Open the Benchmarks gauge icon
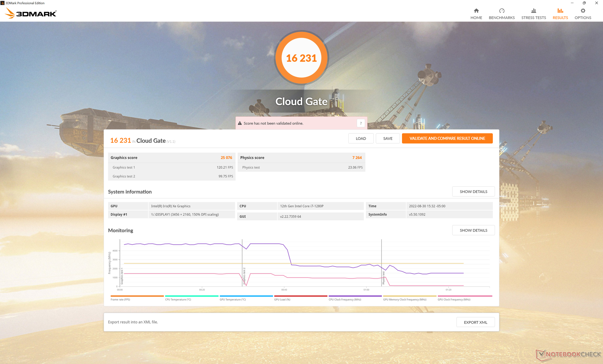The width and height of the screenshot is (603, 364). 502,11
